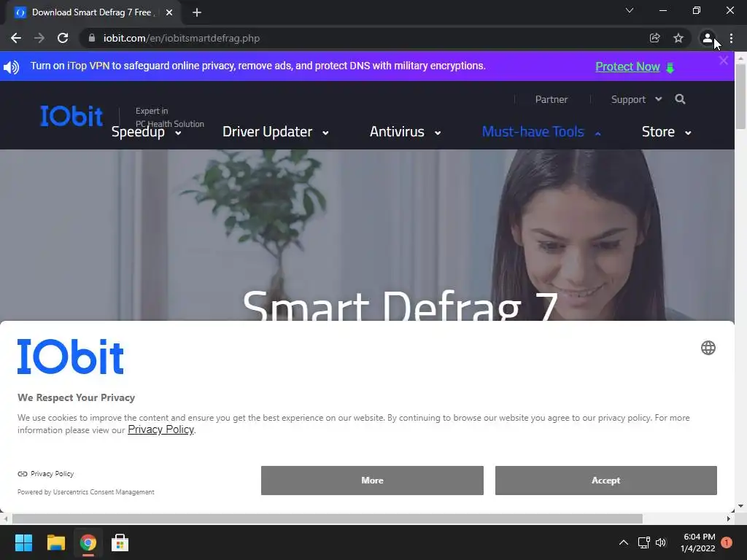Reload the current page

63,38
